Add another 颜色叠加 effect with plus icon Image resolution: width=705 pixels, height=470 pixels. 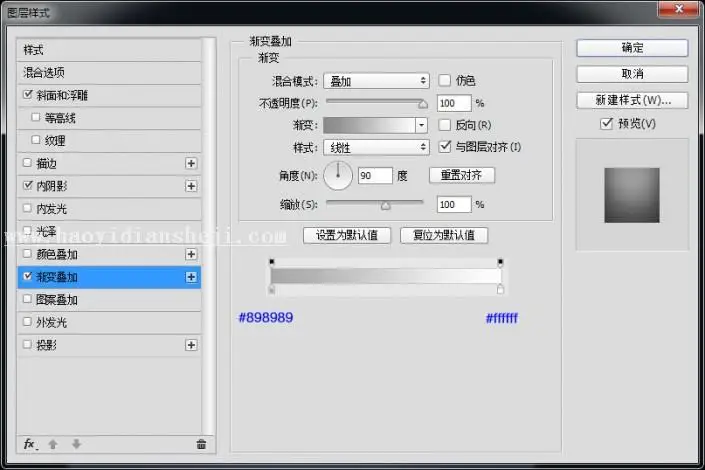pos(191,254)
